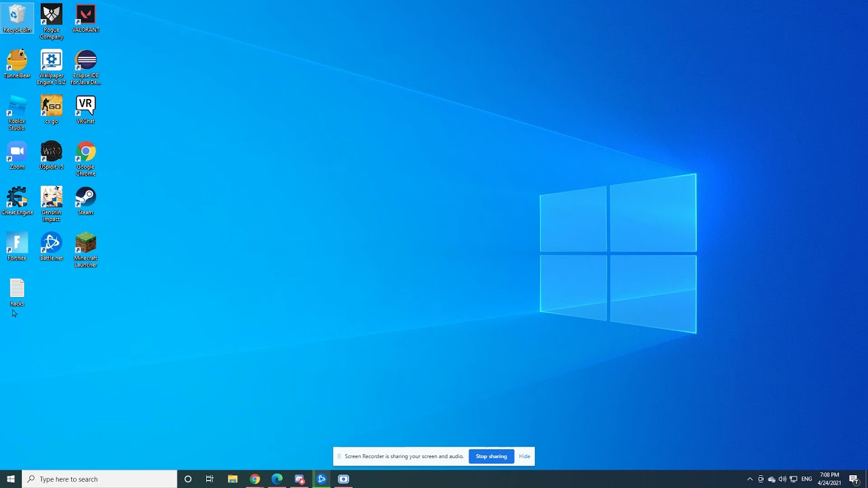Open File Explorer from the taskbar
This screenshot has width=868, height=488.
[x=233, y=479]
